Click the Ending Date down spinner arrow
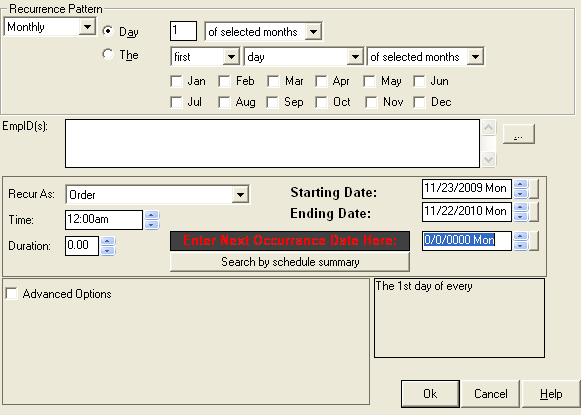This screenshot has width=581, height=415. 520,216
